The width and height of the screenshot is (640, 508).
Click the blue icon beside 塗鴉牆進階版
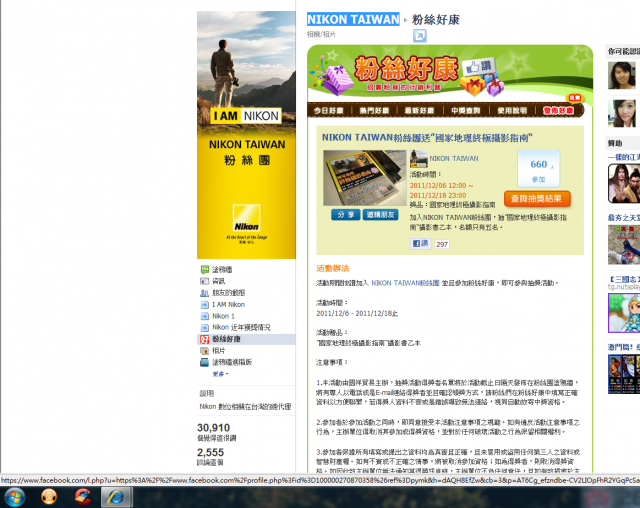click(204, 362)
